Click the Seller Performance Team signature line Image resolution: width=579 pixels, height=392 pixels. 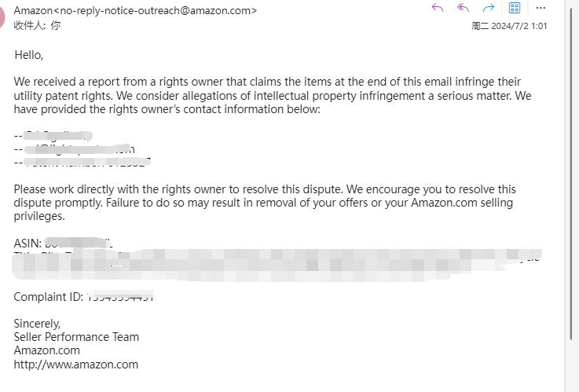pyautogui.click(x=76, y=337)
